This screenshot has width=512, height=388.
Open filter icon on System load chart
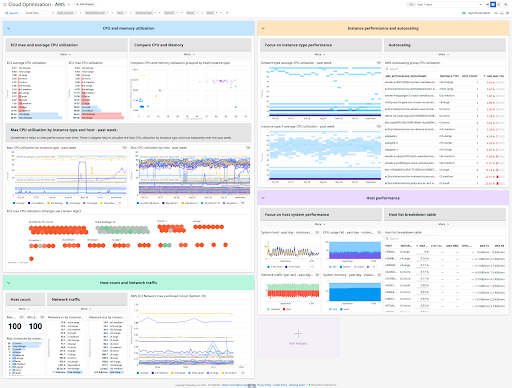(x=317, y=233)
